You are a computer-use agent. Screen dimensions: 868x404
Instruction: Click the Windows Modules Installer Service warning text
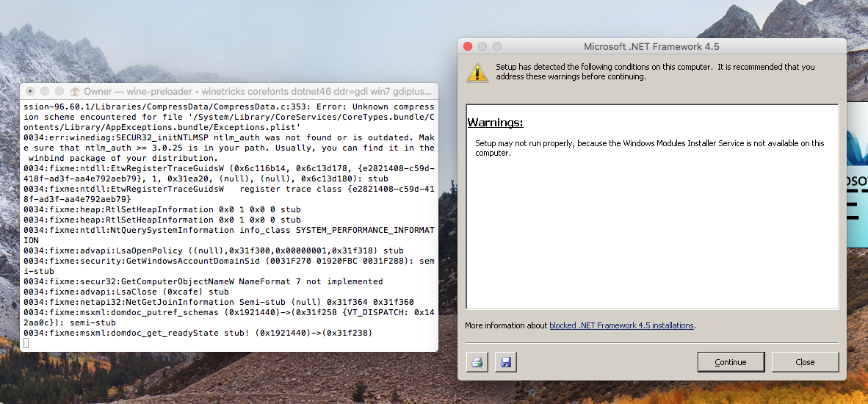(x=650, y=148)
